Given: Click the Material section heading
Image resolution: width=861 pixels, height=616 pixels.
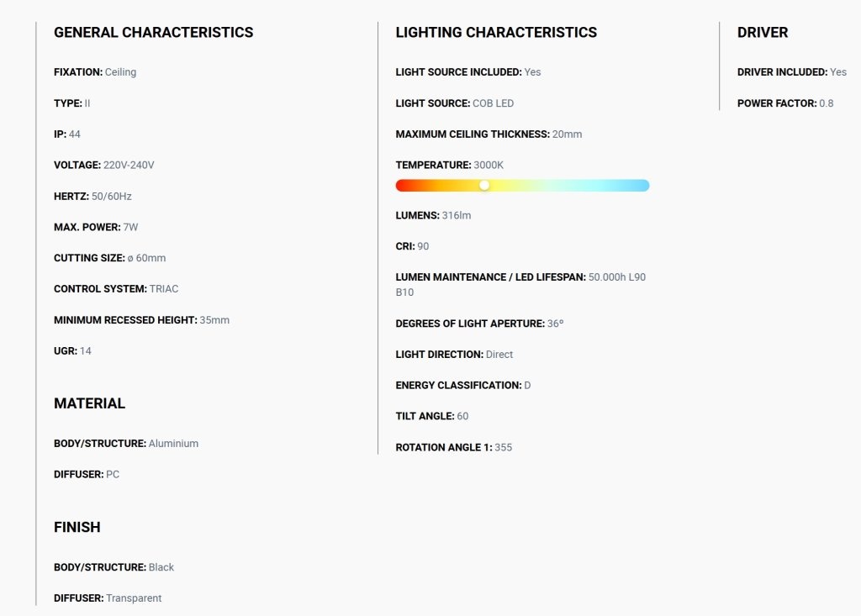Looking at the screenshot, I should 89,403.
